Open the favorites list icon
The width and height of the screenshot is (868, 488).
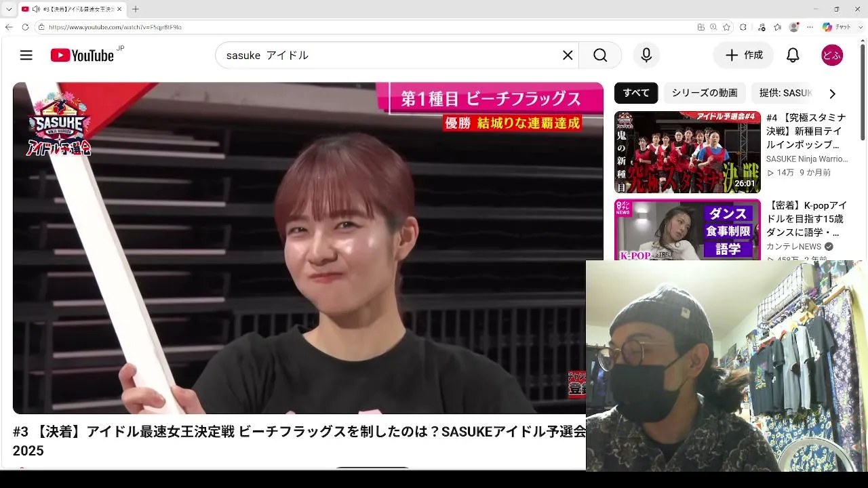(778, 27)
